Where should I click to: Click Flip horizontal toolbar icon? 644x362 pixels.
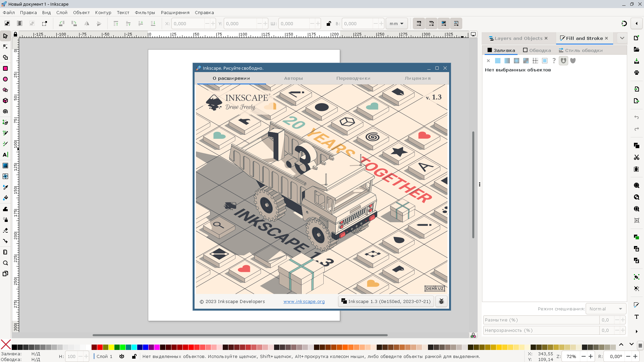click(x=87, y=23)
